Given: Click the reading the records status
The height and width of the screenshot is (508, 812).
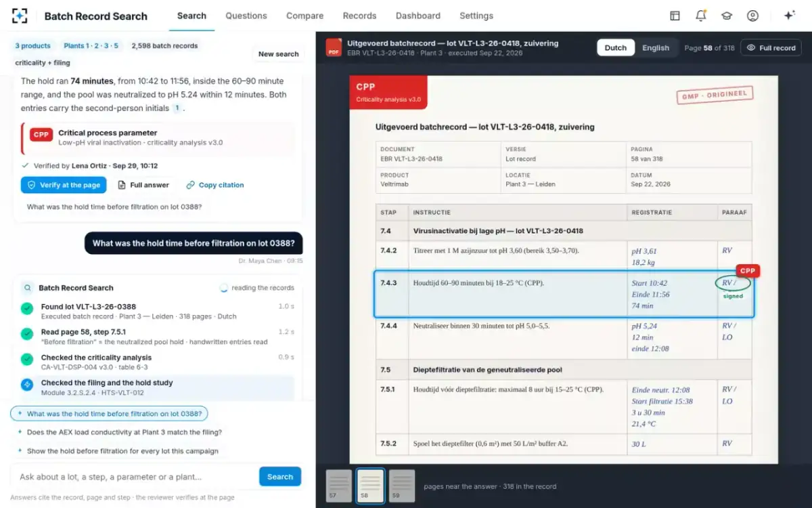Looking at the screenshot, I should [258, 288].
